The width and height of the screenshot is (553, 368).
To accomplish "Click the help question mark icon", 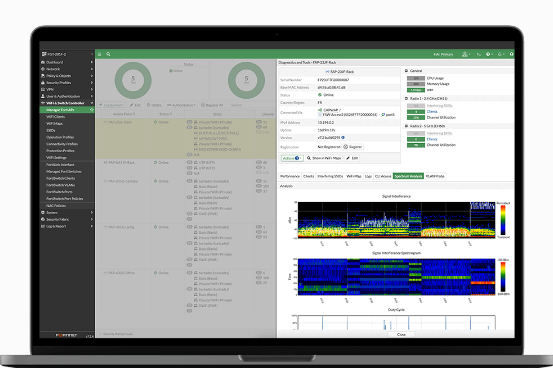I will pos(489,54).
